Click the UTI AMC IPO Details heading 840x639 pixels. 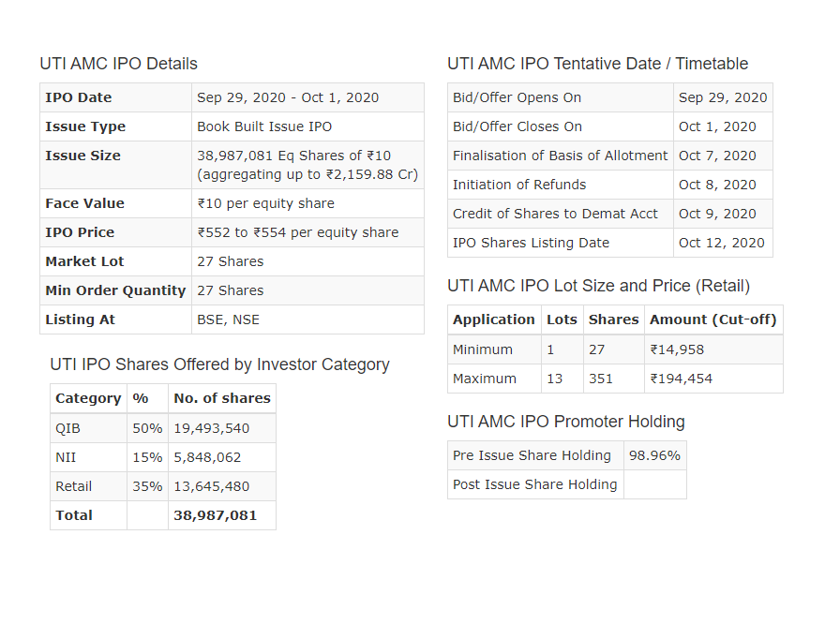118,64
